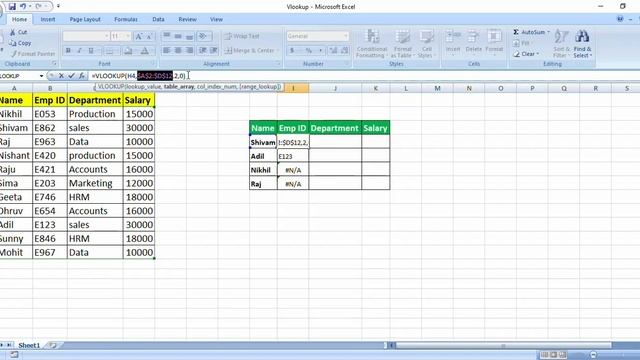Click Align Text Left icon

(167, 50)
